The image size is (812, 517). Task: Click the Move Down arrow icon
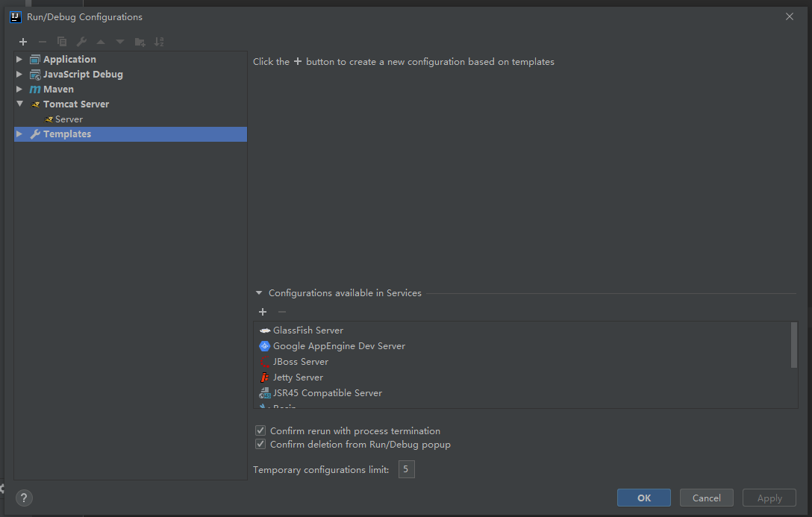pyautogui.click(x=119, y=42)
